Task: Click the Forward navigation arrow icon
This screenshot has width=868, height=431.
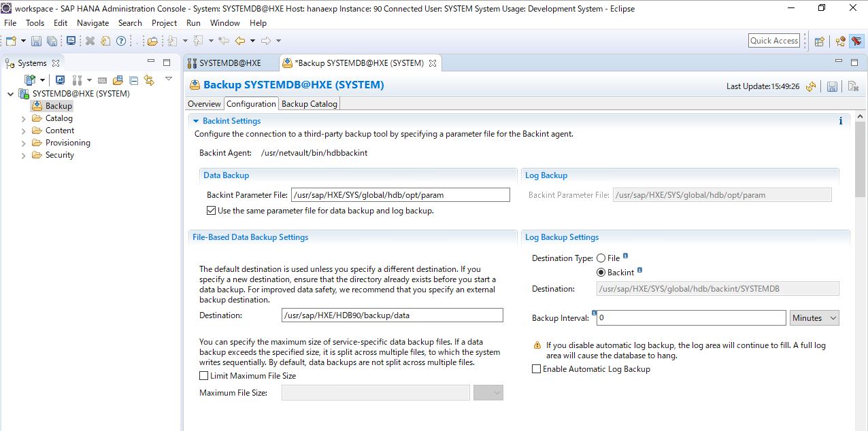Action: coord(266,41)
